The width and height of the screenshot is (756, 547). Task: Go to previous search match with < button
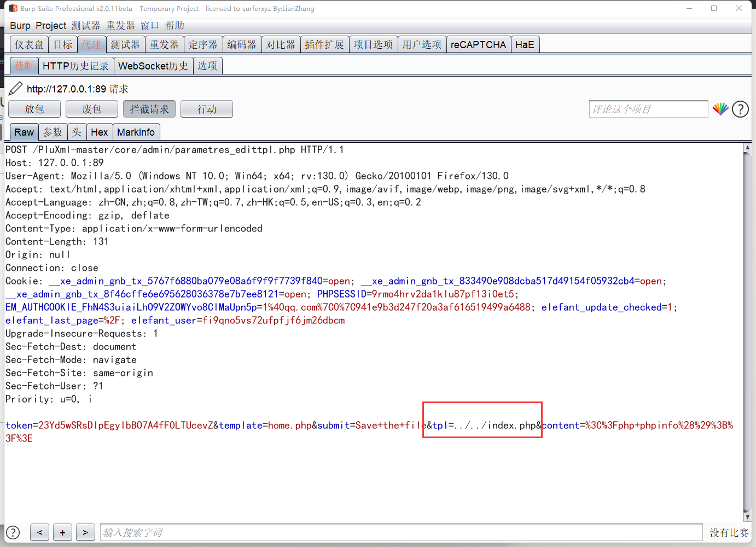click(40, 532)
